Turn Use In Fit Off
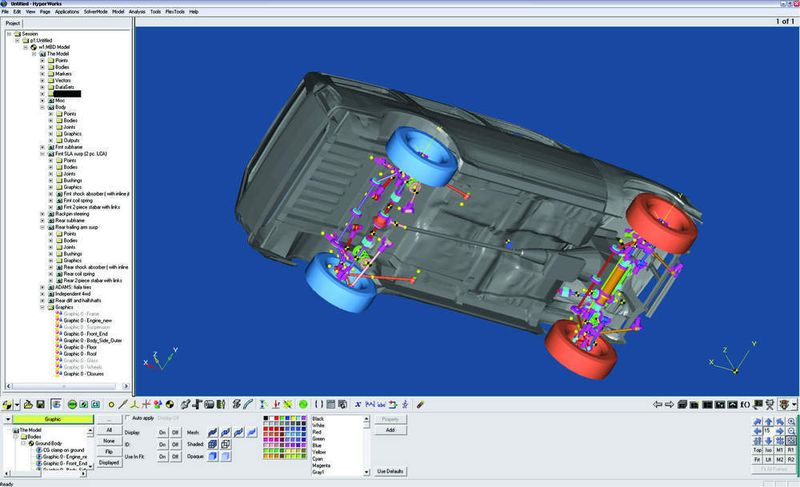Screen dimensions: 800x487 pyautogui.click(x=175, y=457)
